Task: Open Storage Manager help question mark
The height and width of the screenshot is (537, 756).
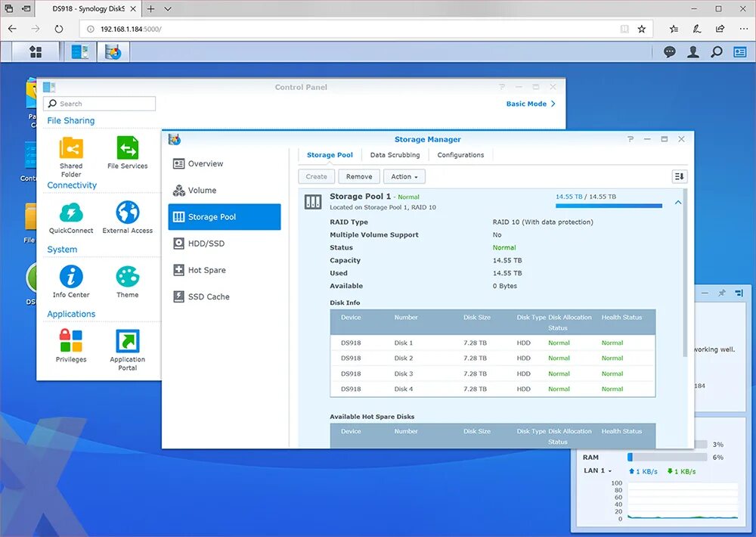Action: pyautogui.click(x=631, y=139)
